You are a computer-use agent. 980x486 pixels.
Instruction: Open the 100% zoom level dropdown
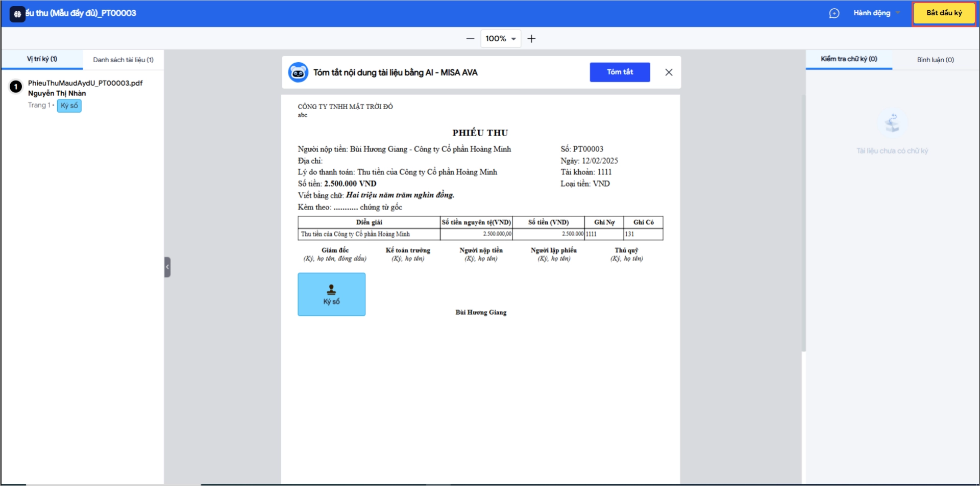tap(501, 39)
